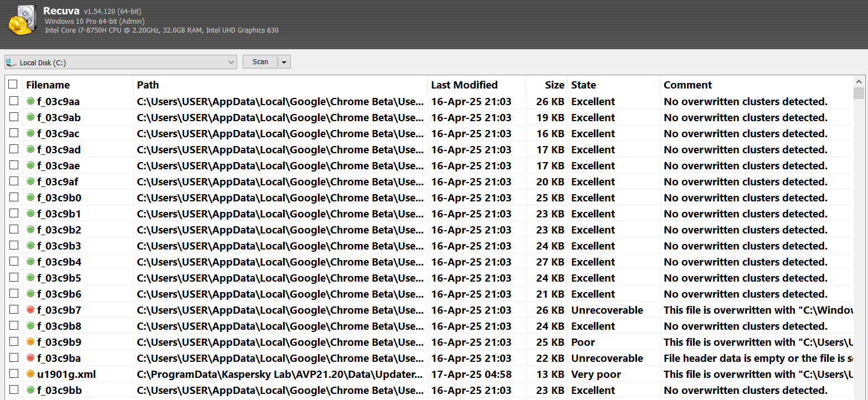Toggle the select-all checkbox in the header
Viewport: 868px width, 400px height.
13,85
